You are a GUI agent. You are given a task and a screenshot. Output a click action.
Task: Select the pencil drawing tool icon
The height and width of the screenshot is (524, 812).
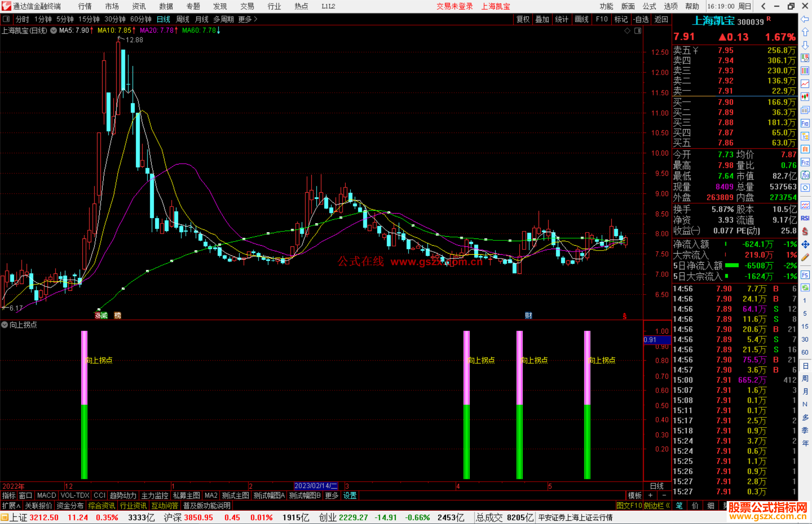coord(805,258)
